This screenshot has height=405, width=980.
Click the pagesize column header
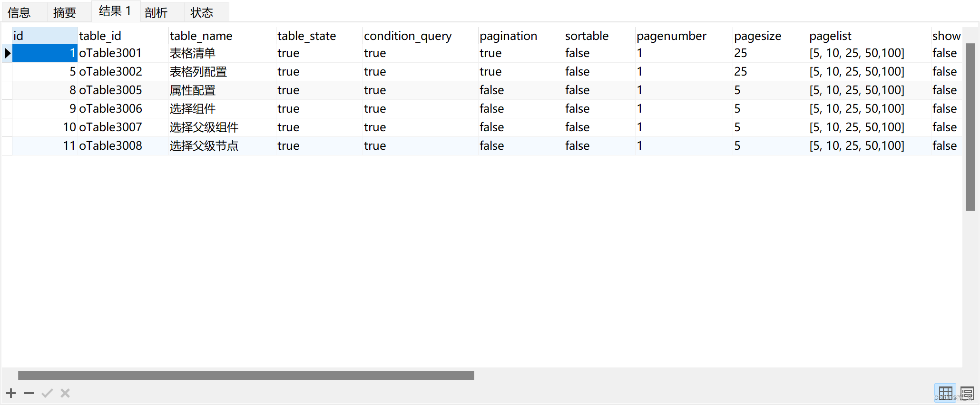coord(770,36)
